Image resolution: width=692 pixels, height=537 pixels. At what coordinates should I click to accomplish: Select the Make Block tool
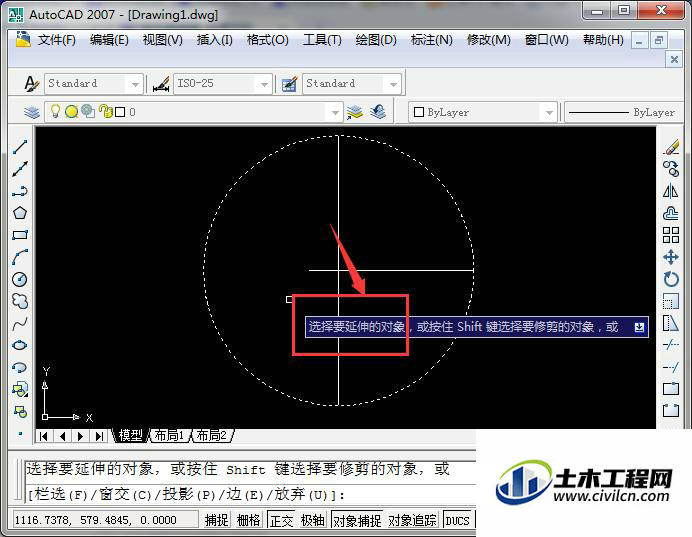(x=20, y=412)
